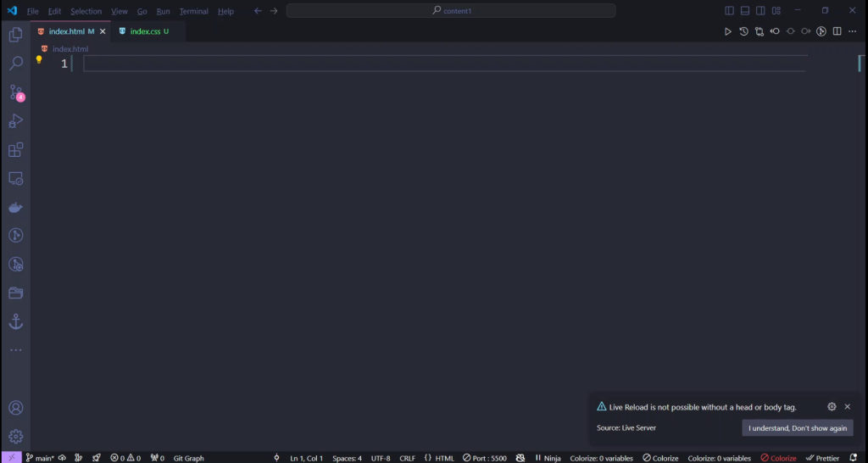Open the Edit menu
This screenshot has width=868, height=463.
[54, 11]
